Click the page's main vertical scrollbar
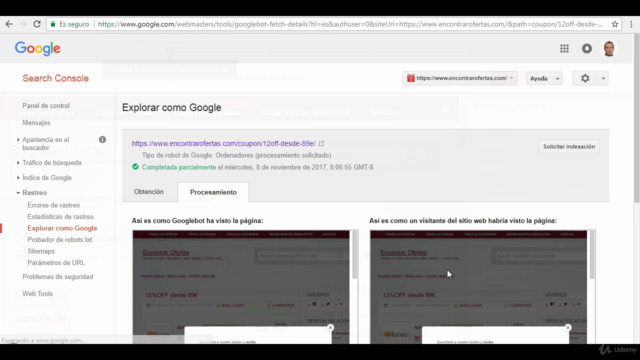Image resolution: width=640 pixels, height=360 pixels. [x=637, y=118]
